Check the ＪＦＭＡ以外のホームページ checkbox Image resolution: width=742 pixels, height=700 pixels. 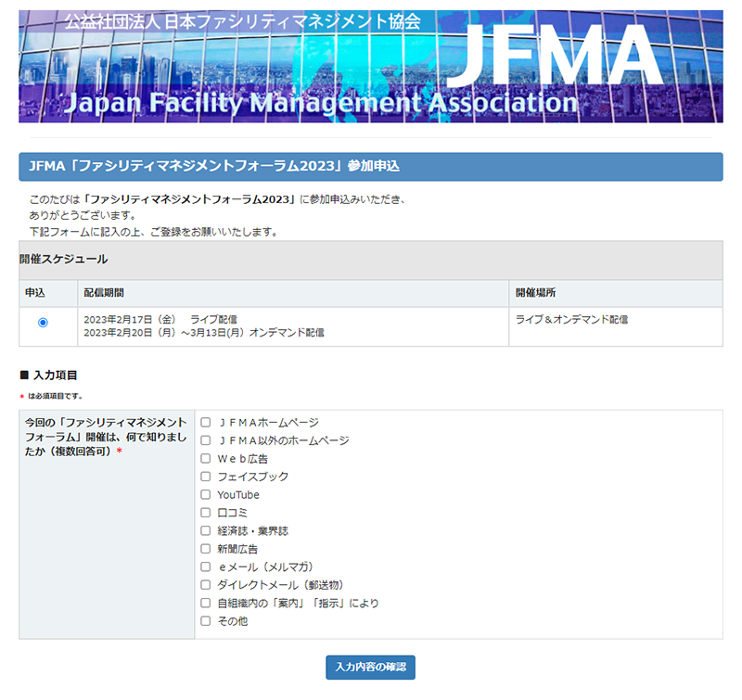(x=205, y=439)
